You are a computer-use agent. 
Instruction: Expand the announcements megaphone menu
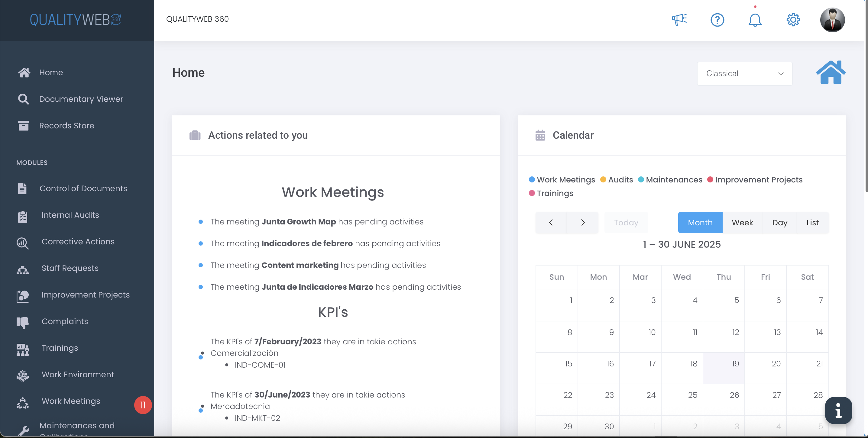click(x=679, y=20)
